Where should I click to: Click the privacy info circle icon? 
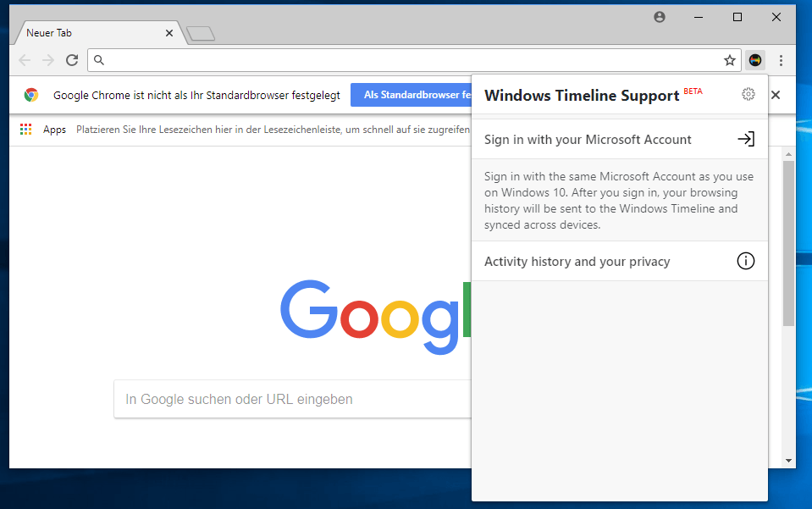pos(746,261)
